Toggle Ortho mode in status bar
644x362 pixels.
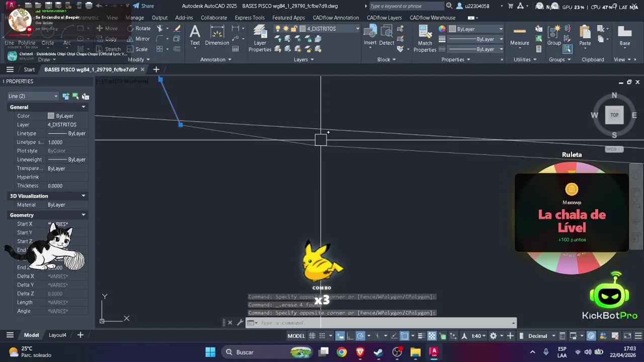[x=350, y=336]
